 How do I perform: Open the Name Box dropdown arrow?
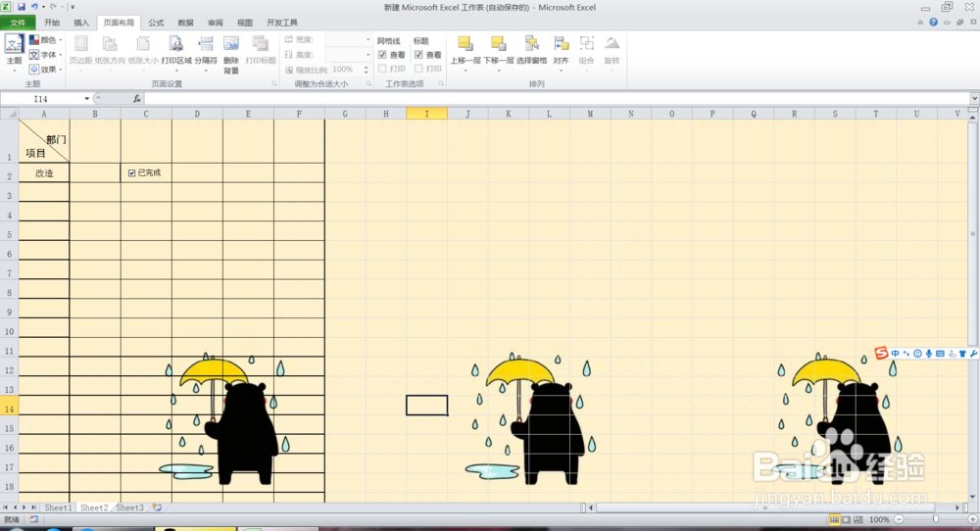click(87, 99)
